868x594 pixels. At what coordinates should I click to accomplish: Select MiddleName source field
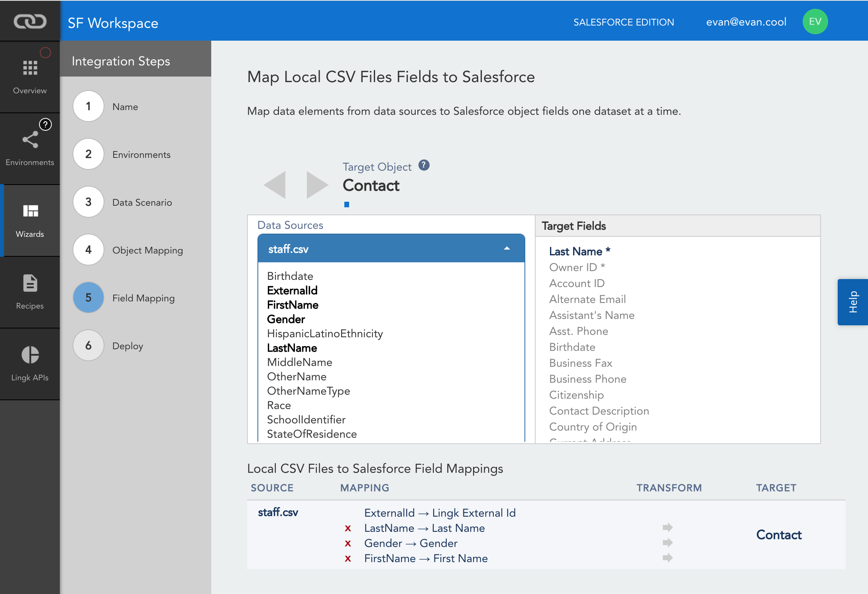[x=299, y=362]
